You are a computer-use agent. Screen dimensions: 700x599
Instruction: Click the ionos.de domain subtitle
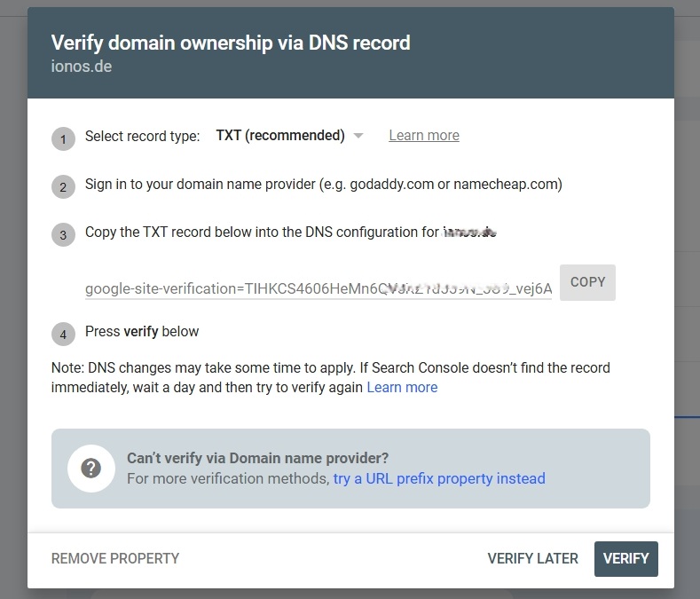tap(82, 67)
